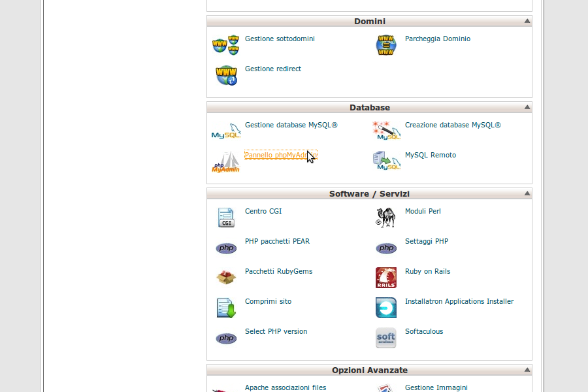
Task: Open the Select PHP version php icon
Action: click(x=226, y=338)
